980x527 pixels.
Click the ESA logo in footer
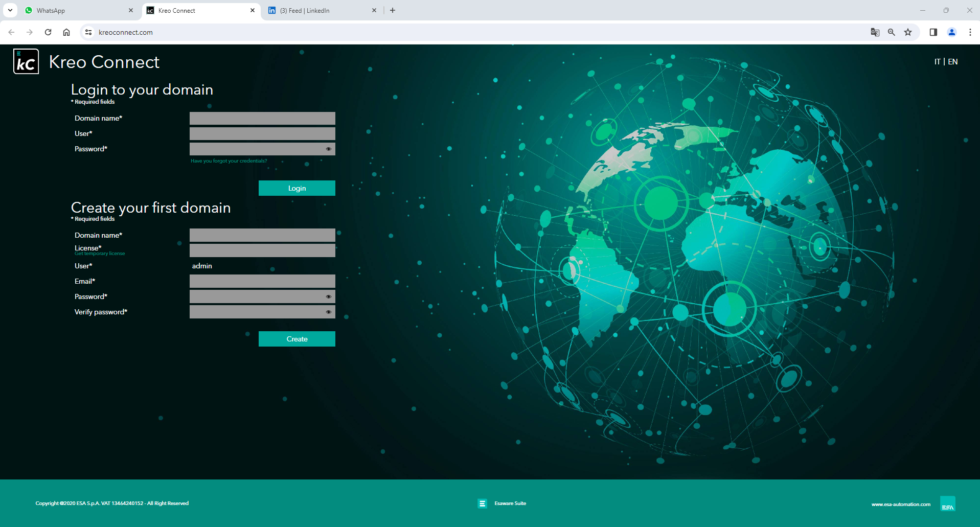(x=947, y=504)
